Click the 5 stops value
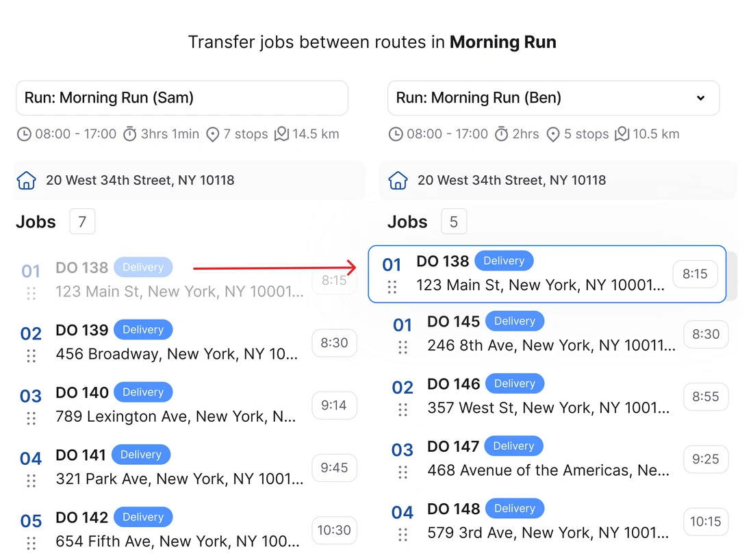The image size is (753, 560). (587, 134)
